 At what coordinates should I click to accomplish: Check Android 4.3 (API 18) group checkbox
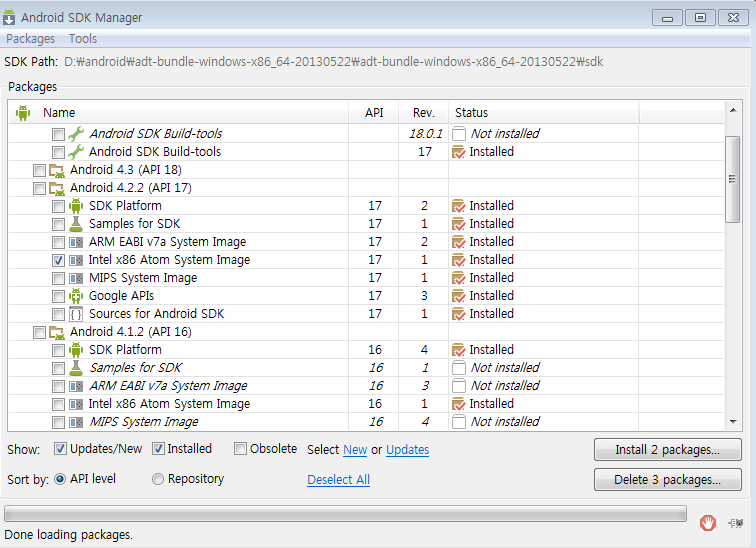pyautogui.click(x=39, y=170)
